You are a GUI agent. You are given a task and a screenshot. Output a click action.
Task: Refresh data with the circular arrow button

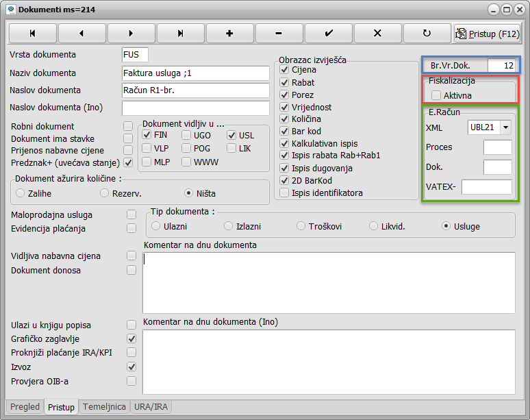(x=427, y=33)
